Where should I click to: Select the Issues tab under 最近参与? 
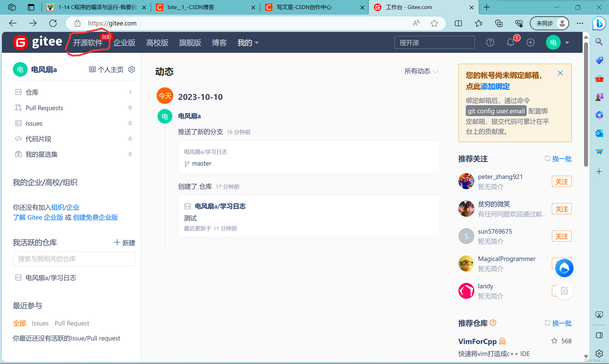tap(40, 323)
